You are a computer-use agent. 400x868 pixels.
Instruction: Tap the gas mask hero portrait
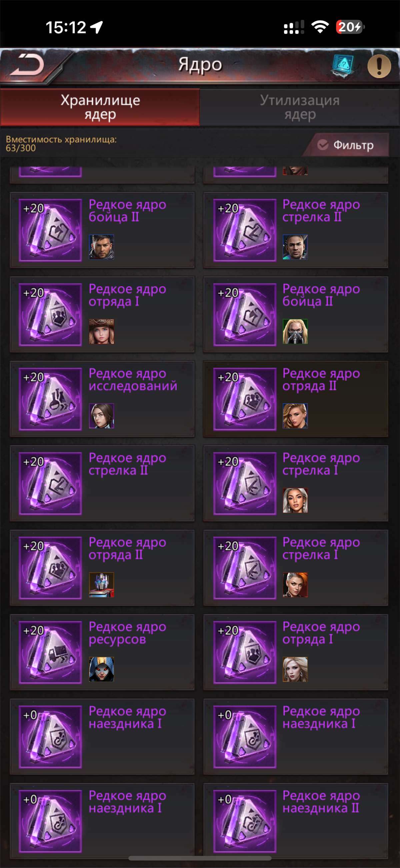pos(295,332)
